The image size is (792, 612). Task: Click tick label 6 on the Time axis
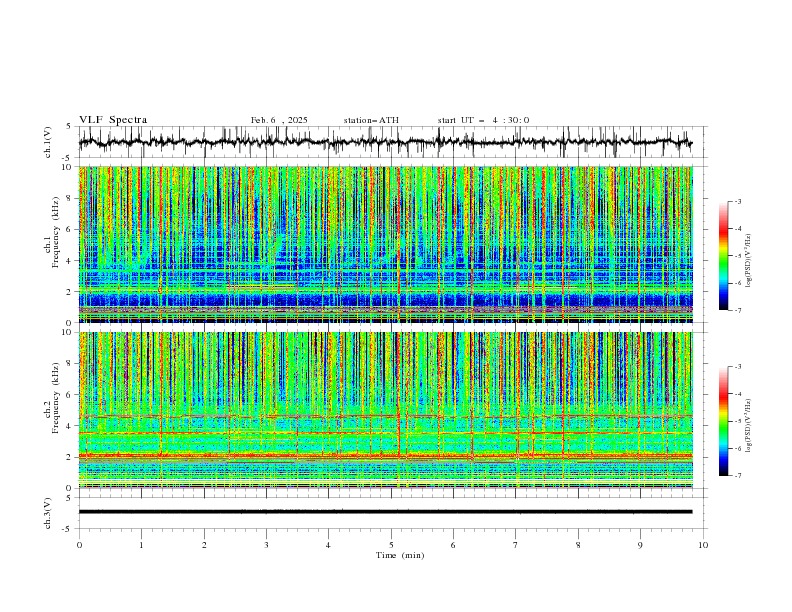coord(453,545)
